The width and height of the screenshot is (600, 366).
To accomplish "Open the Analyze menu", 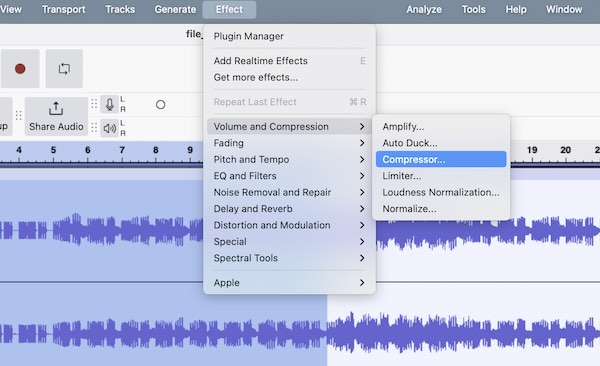I will point(424,9).
